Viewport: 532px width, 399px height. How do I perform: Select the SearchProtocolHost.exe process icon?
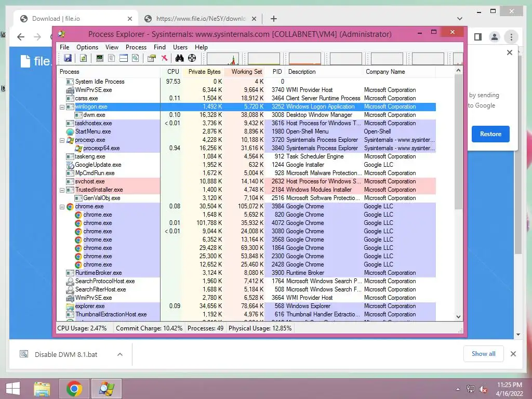coord(70,281)
